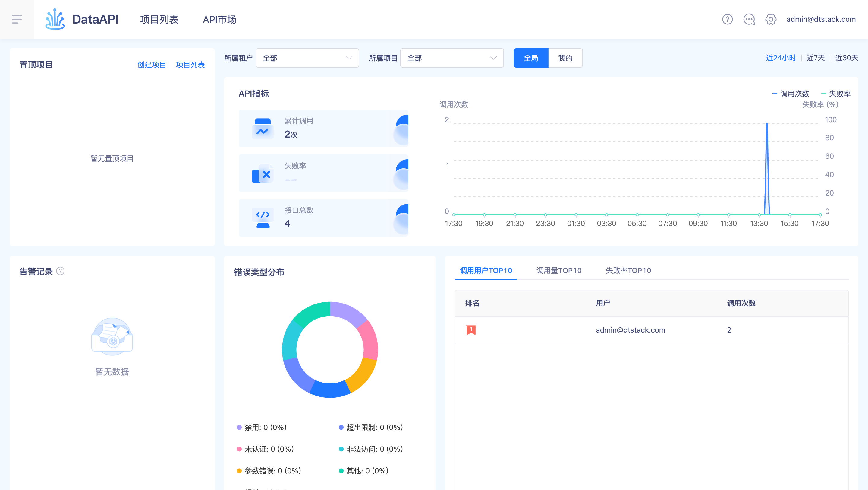This screenshot has width=868, height=490.
Task: Click the 失败率 card icon
Action: pos(263,173)
